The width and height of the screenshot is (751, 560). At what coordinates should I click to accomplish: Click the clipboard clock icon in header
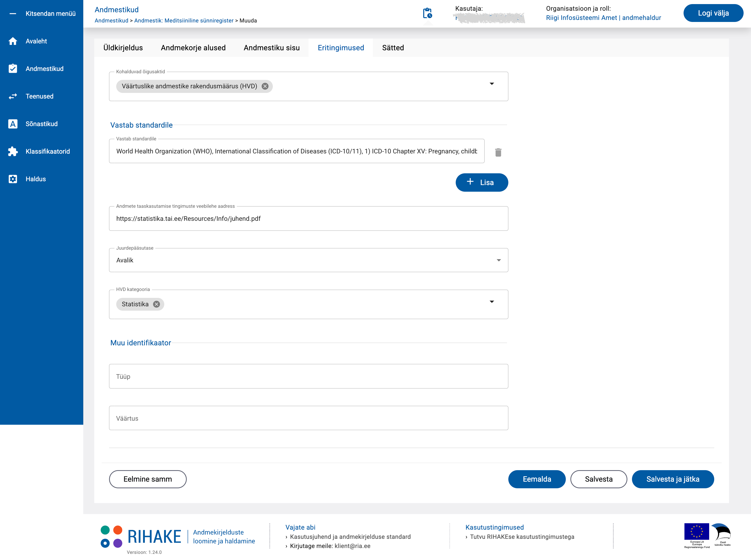pos(427,13)
